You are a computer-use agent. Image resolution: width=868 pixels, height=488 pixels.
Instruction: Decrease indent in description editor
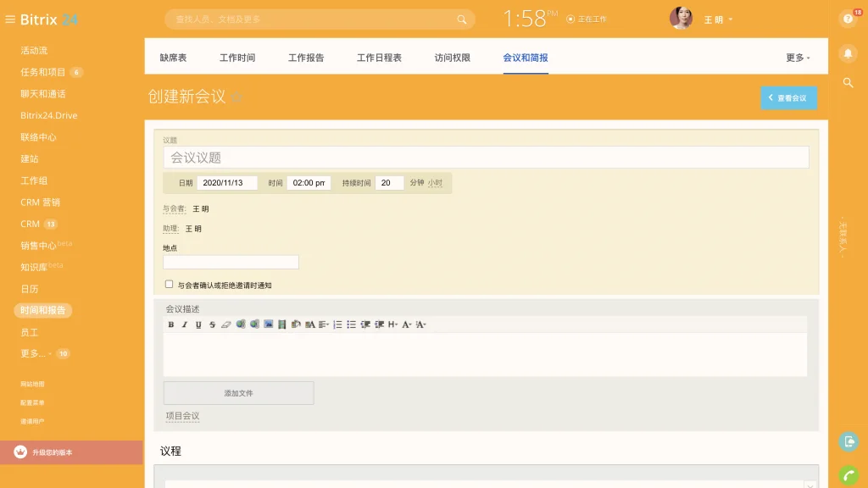tap(365, 324)
